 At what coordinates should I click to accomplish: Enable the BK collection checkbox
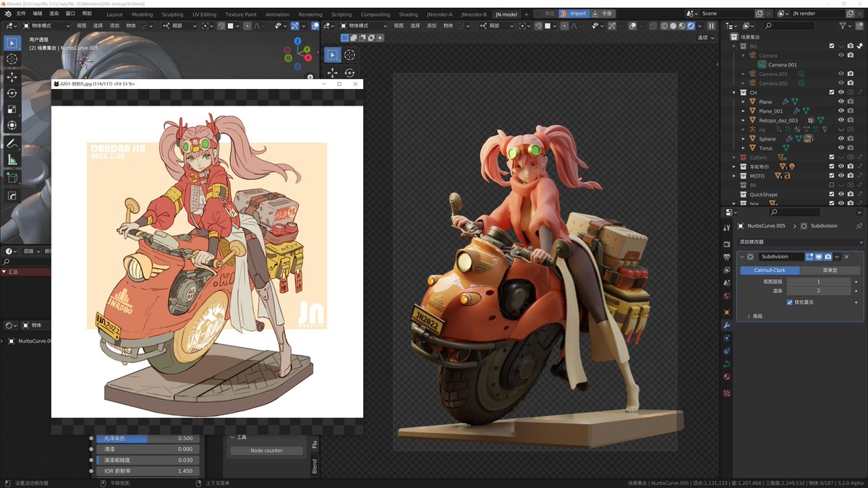(x=832, y=184)
